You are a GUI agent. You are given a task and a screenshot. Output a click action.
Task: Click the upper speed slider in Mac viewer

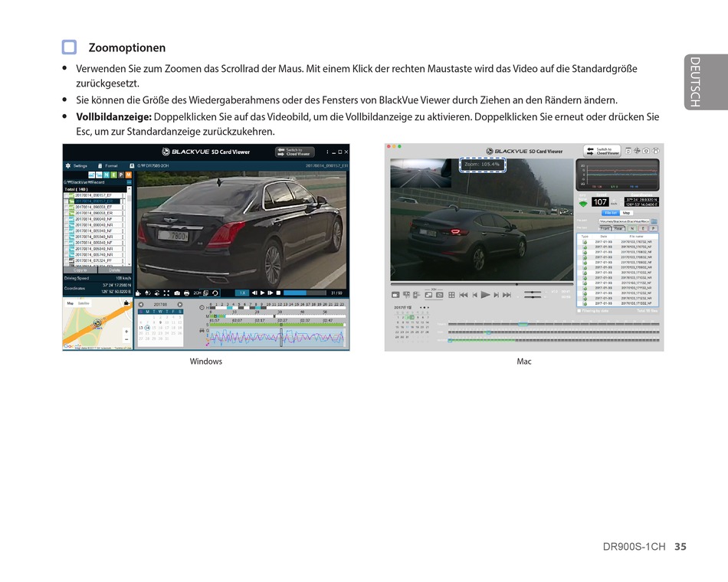(x=533, y=292)
